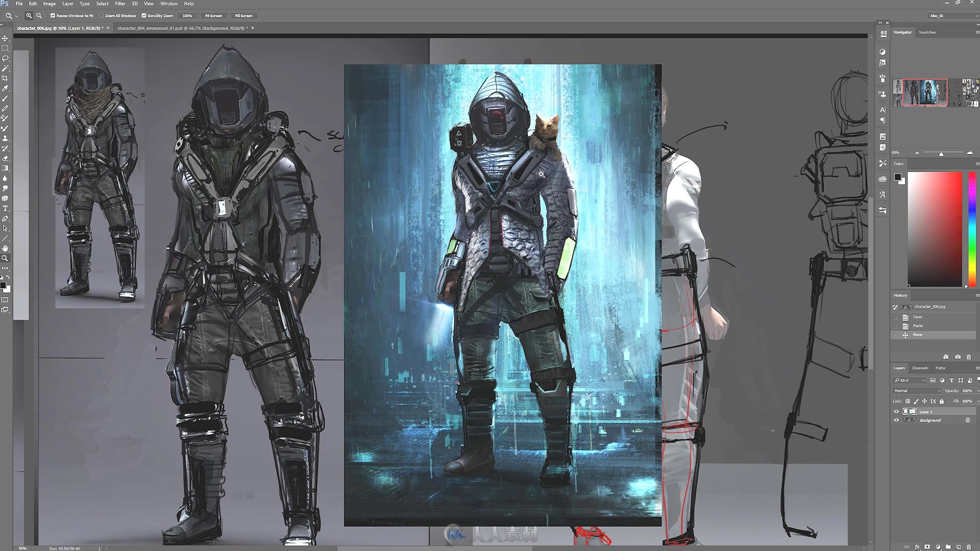Click the character_006.jpg history snapshot thumbnail
980x551 pixels.
click(906, 307)
